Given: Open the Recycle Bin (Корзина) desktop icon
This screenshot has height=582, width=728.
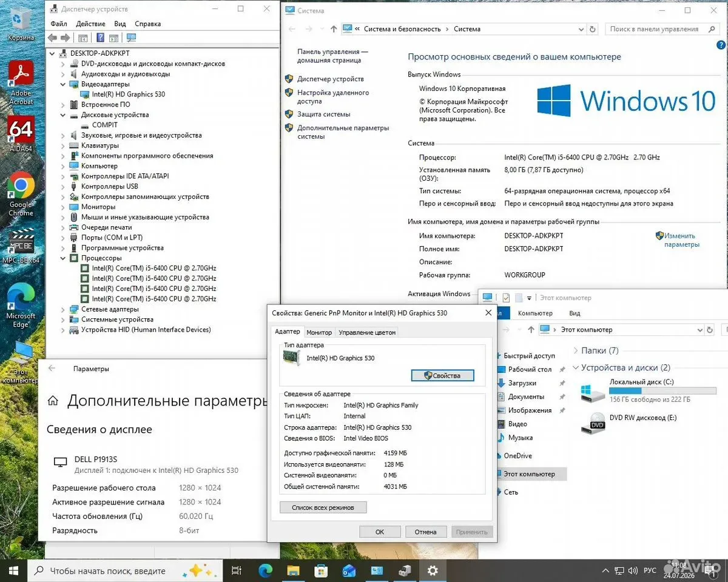Looking at the screenshot, I should point(21,23).
